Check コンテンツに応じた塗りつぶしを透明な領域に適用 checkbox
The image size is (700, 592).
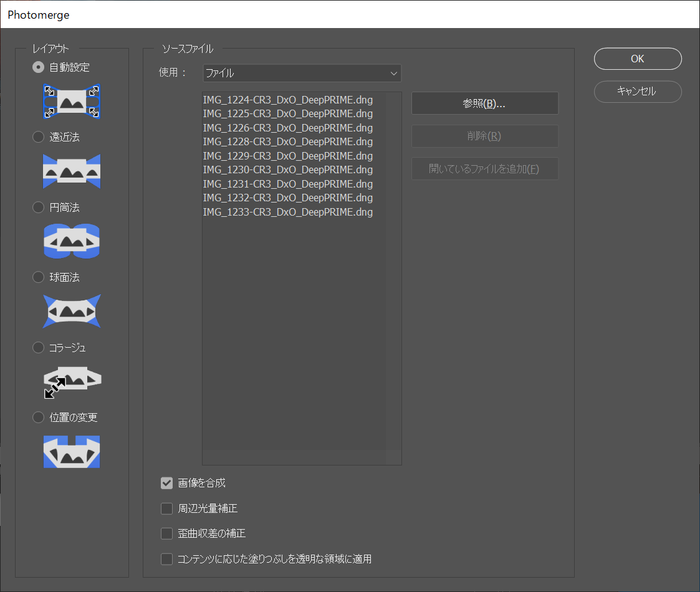pos(166,559)
